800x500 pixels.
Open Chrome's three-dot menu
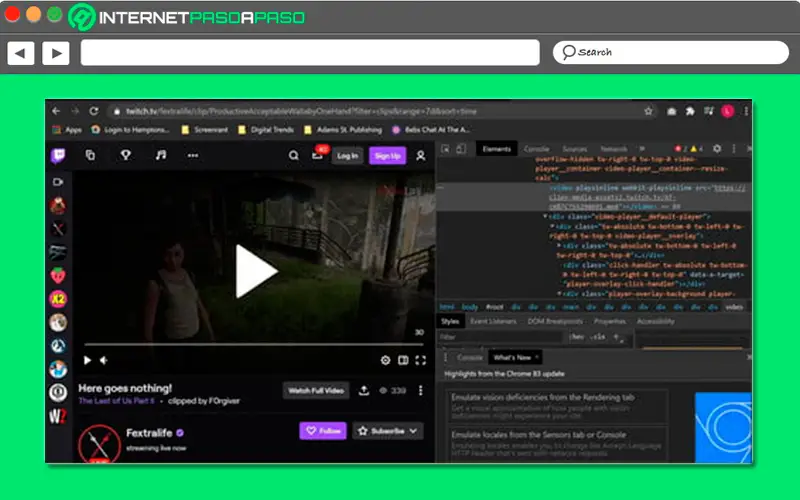coord(746,111)
